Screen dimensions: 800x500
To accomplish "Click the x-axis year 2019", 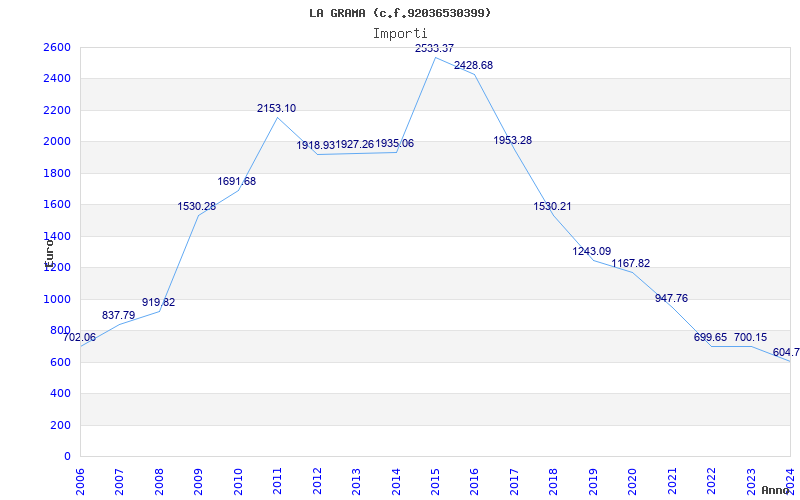I will tap(593, 481).
